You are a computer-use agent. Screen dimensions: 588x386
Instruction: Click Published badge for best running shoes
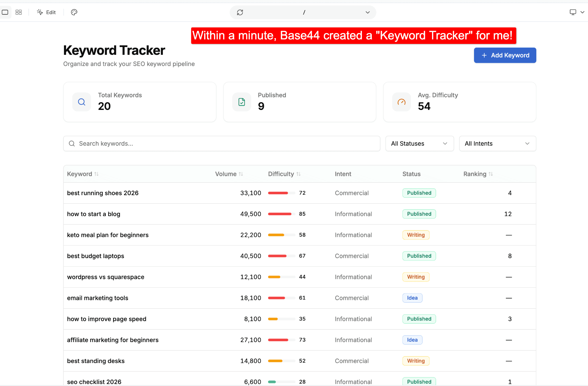pos(419,193)
